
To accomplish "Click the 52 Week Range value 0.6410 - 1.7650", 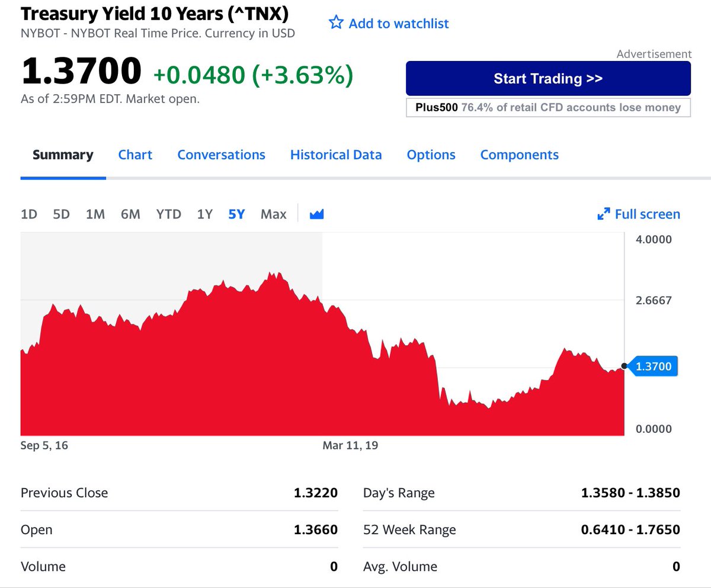I will point(631,529).
